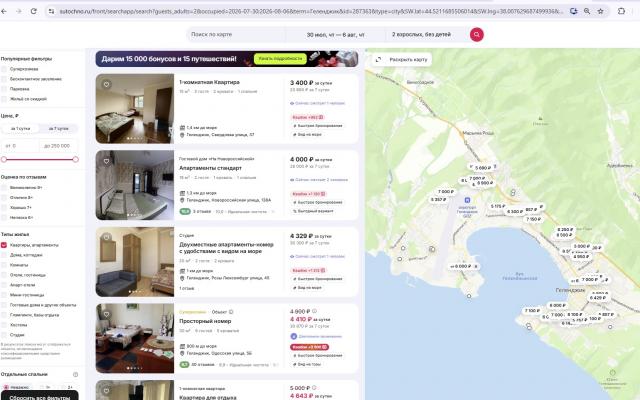
Task: Click the green rating badge on Апартаменты стандарт
Action: pyautogui.click(x=185, y=211)
